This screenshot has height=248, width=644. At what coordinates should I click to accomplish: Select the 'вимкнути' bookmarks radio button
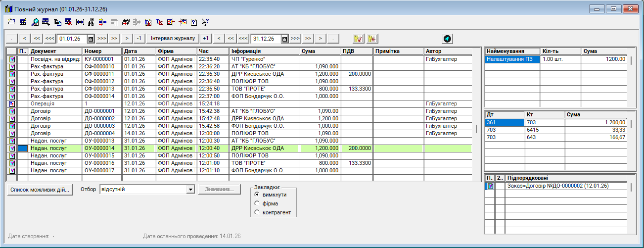(x=257, y=195)
